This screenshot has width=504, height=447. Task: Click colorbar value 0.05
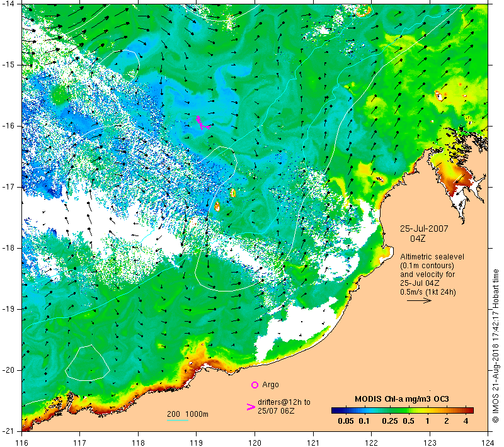(346, 421)
